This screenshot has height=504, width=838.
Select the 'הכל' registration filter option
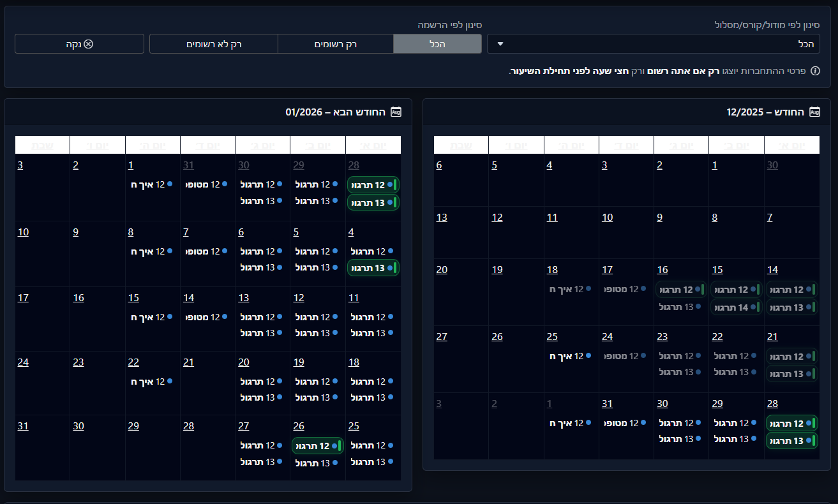[x=437, y=44]
